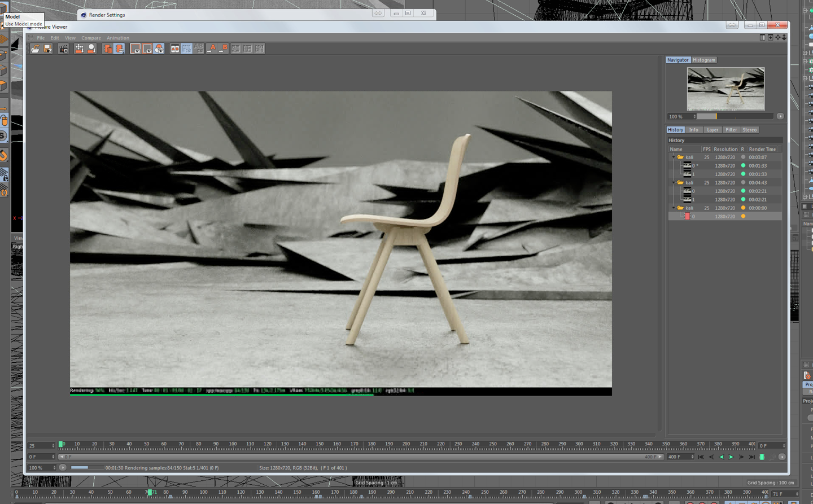This screenshot has height=504, width=813.
Task: Click the bottom-left 100 % zoom stepper
Action: pos(54,468)
